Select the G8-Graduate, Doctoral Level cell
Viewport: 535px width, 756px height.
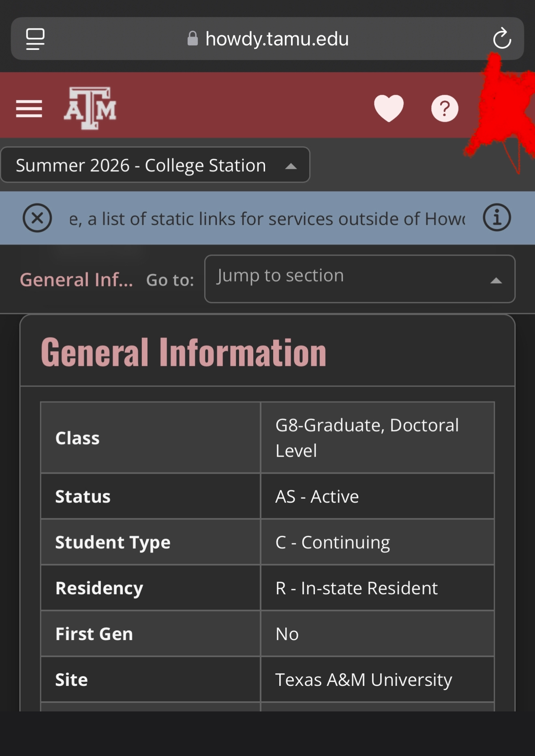click(x=377, y=438)
